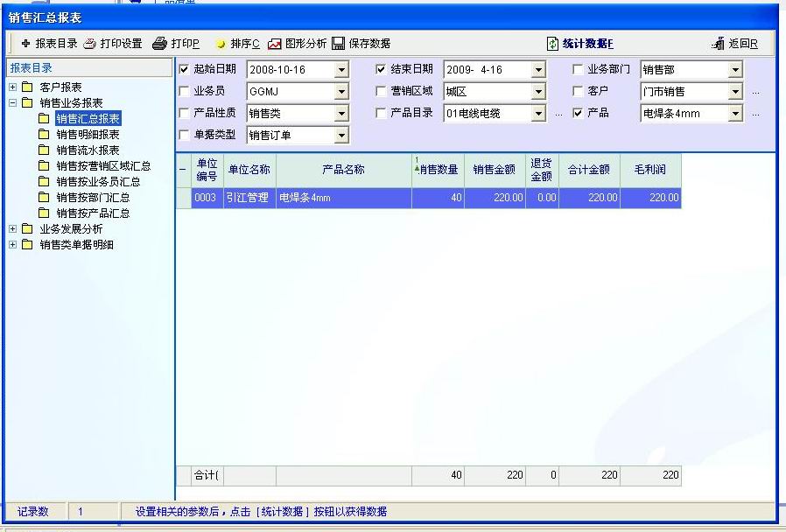This screenshot has width=786, height=532.
Task: Click the 销售数量 column header
Action: 437,170
